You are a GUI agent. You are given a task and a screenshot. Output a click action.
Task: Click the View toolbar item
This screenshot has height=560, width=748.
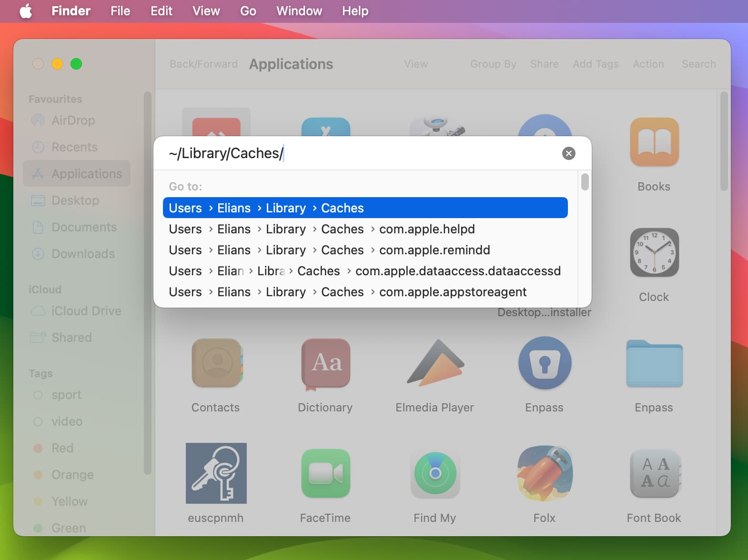point(416,64)
